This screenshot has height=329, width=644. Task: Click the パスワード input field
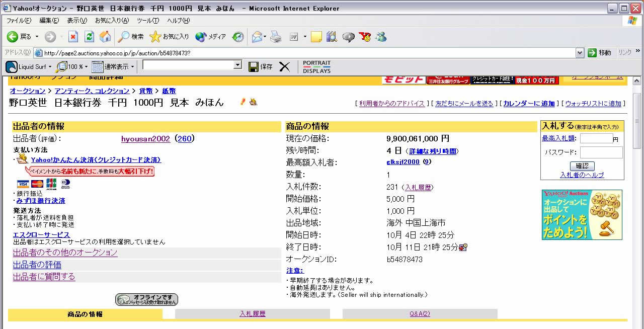click(601, 152)
